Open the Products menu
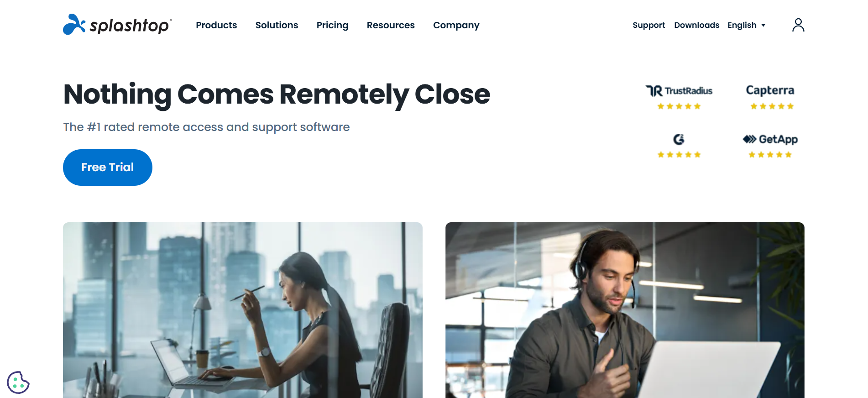Viewport: 868px width, 398px height. (216, 25)
